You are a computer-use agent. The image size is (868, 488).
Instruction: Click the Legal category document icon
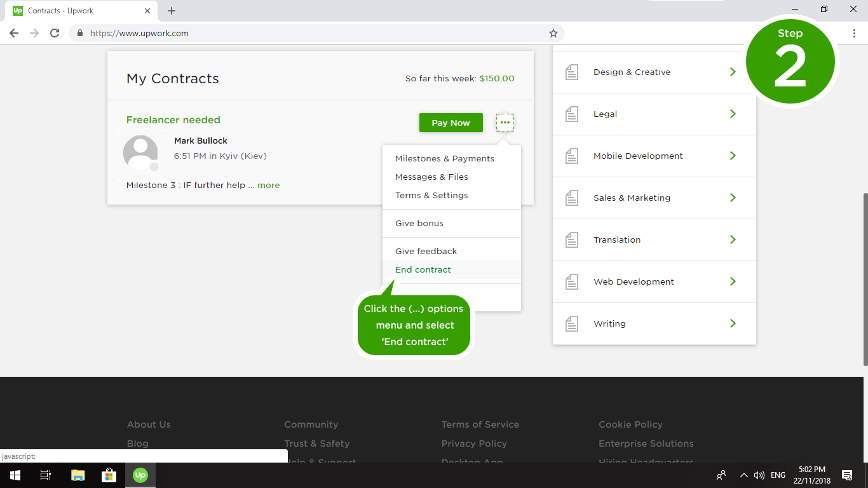click(x=572, y=114)
